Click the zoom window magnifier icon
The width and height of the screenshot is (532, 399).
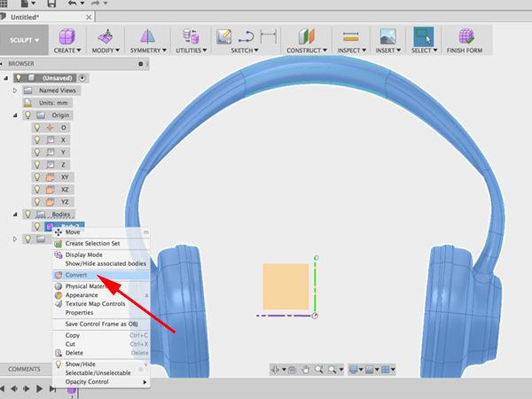pyautogui.click(x=318, y=370)
